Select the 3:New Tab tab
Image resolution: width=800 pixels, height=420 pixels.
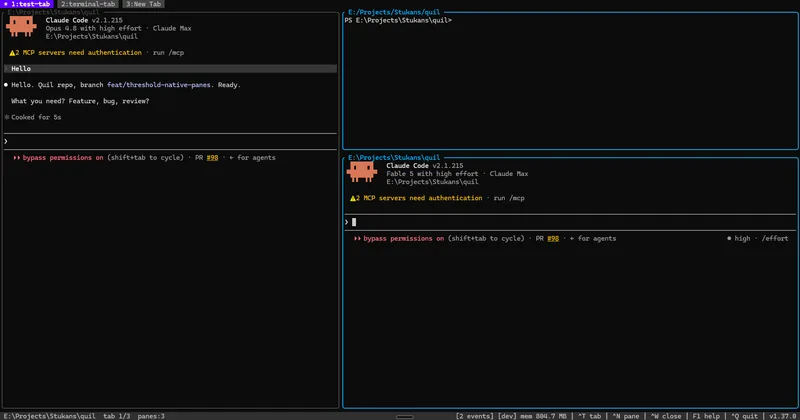(143, 4)
